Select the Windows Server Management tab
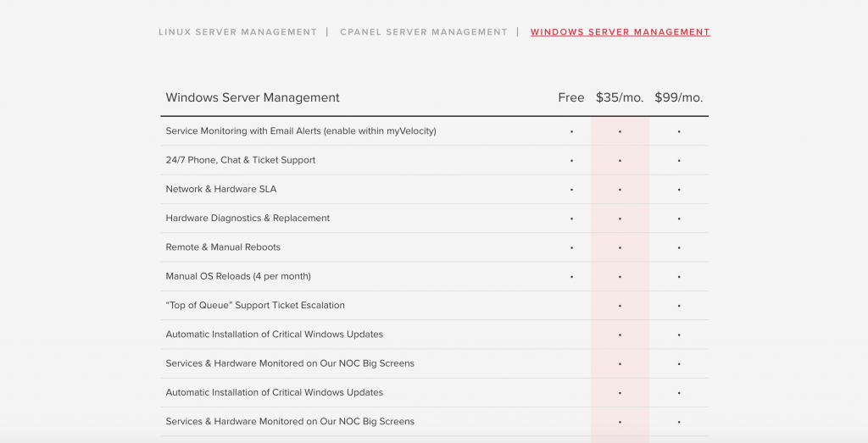This screenshot has height=443, width=868. pyautogui.click(x=620, y=32)
